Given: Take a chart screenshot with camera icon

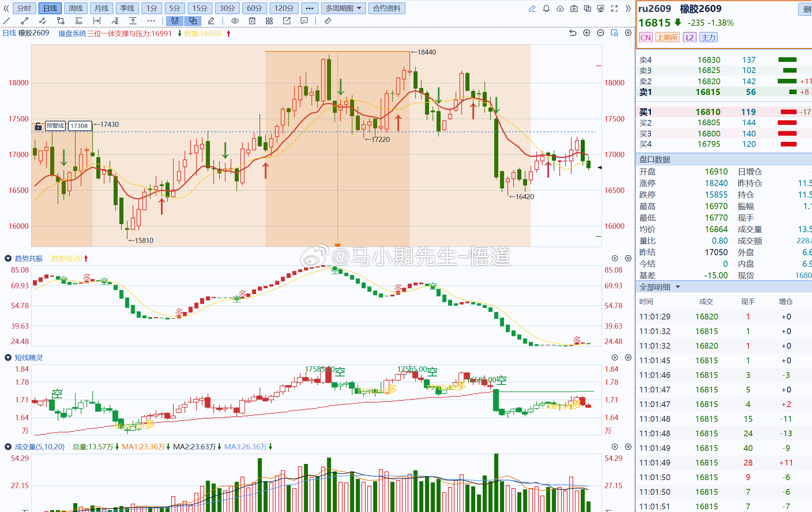Looking at the screenshot, I should 574,8.
